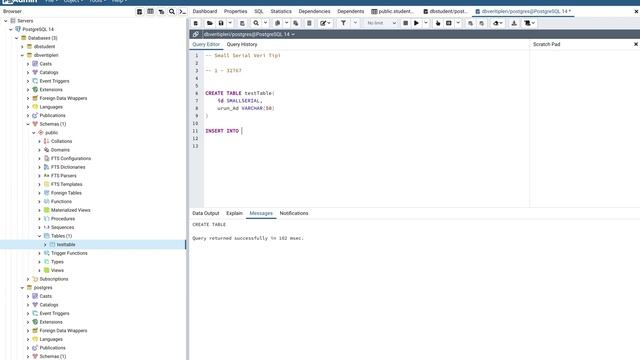Collapse the Tables (1) node
The height and width of the screenshot is (360, 640).
40,236
